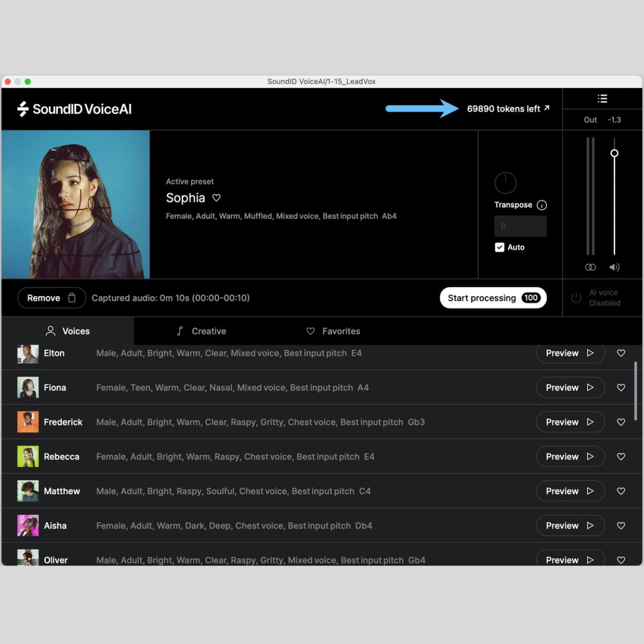
Task: Select the Matthew voice name
Action: coord(62,491)
